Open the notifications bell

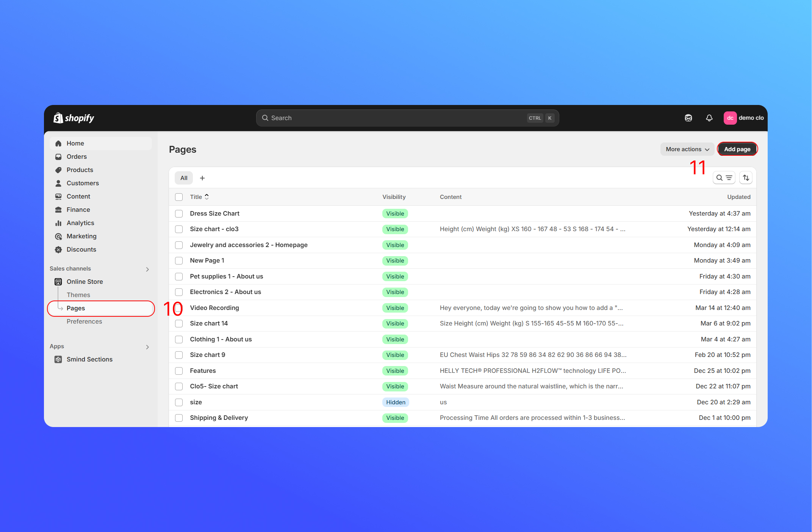709,118
